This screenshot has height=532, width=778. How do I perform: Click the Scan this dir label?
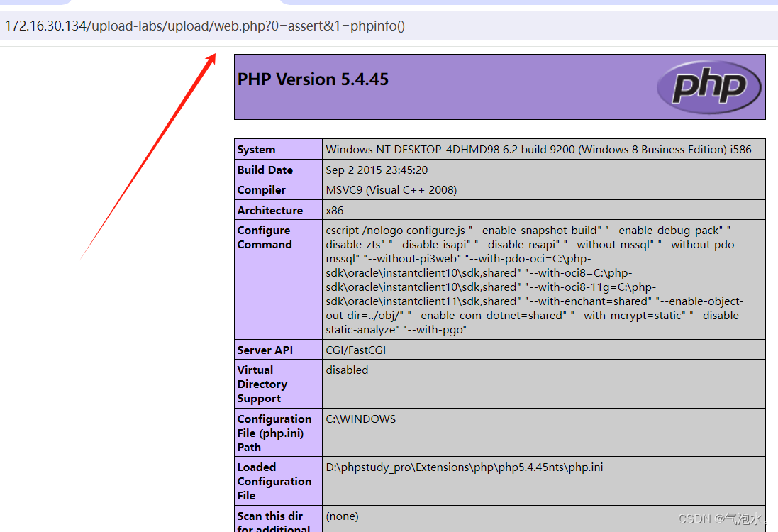point(273,522)
